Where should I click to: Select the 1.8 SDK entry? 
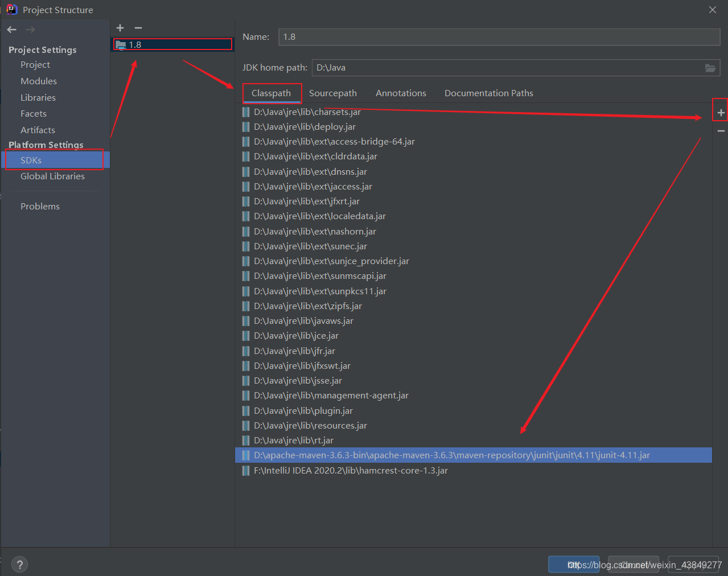[172, 45]
